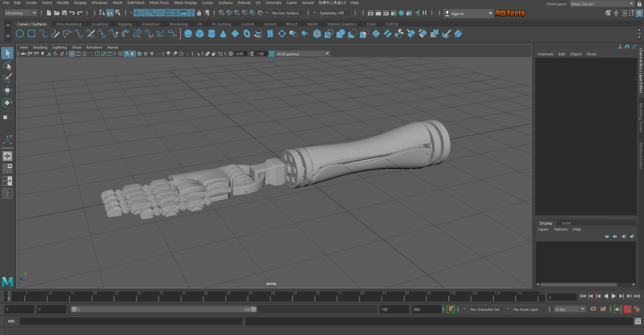Open the sRGB gamma view transform dropdown

point(303,54)
